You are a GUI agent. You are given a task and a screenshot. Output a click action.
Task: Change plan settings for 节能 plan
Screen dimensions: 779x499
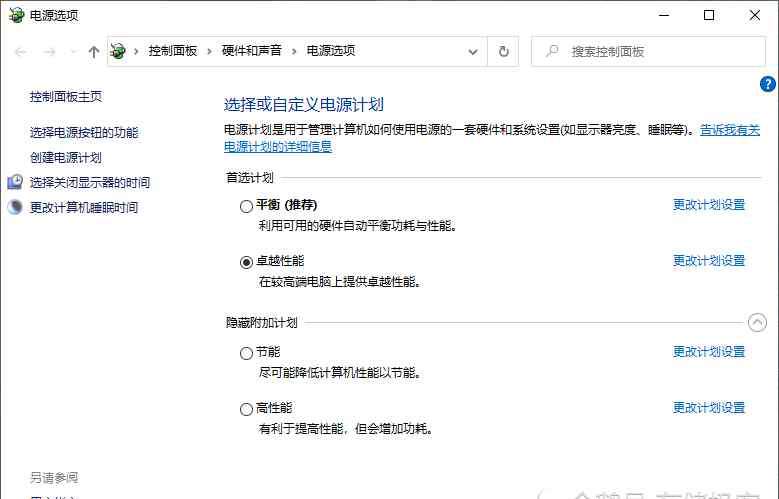pos(709,352)
